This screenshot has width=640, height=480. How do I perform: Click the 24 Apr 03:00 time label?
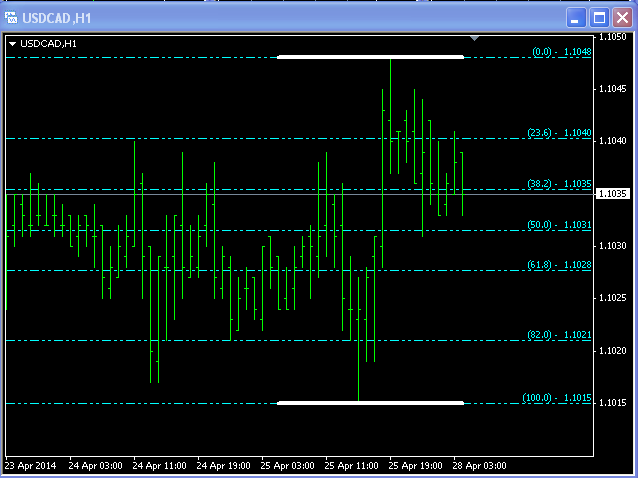tap(96, 466)
